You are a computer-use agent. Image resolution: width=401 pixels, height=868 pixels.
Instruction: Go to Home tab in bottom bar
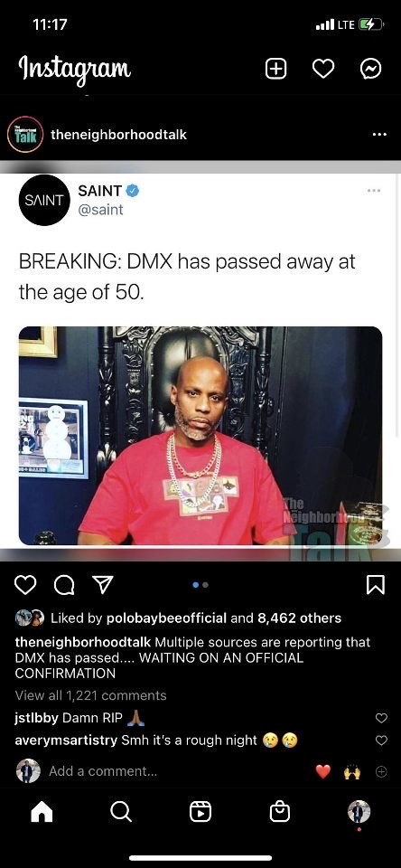pos(42,812)
